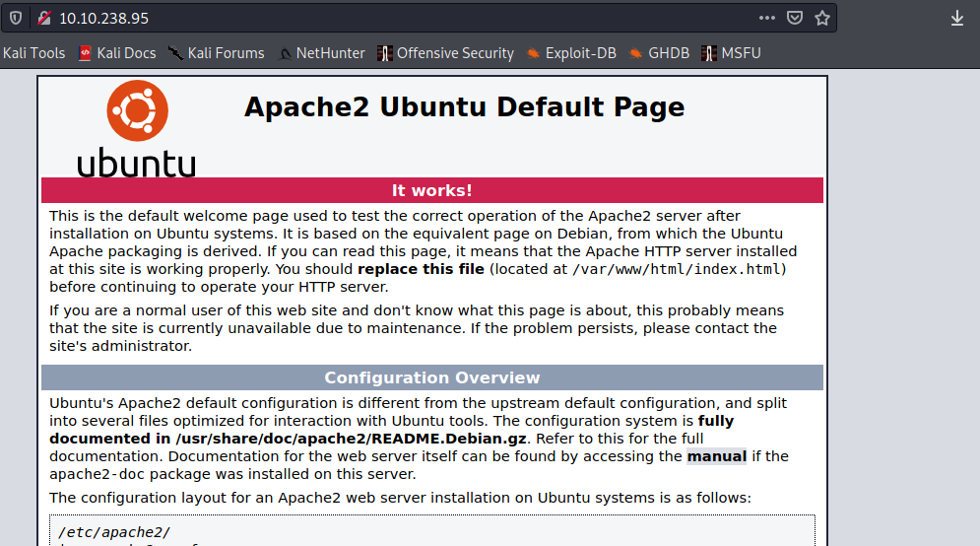Open the downloads arrow icon

click(x=957, y=18)
